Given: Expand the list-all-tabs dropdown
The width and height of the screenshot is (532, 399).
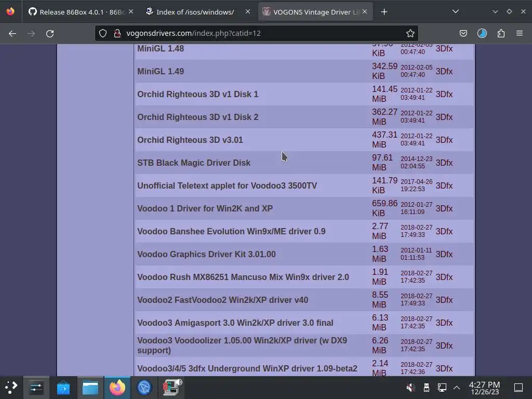Looking at the screenshot, I should click(455, 11).
